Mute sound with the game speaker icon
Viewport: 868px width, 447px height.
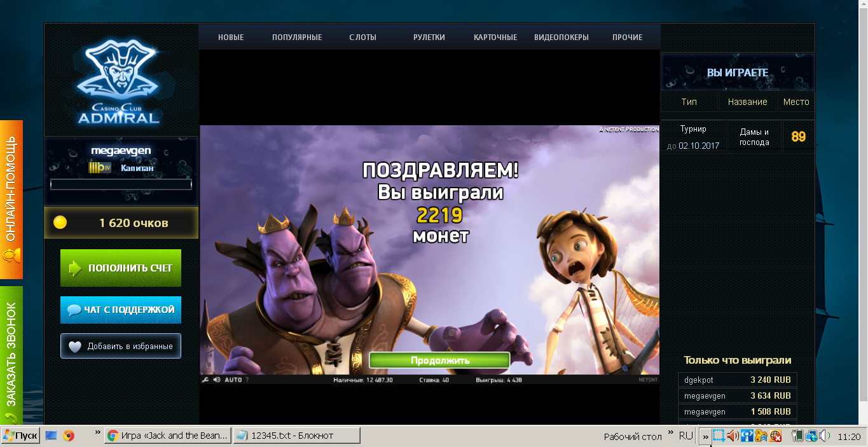click(217, 380)
